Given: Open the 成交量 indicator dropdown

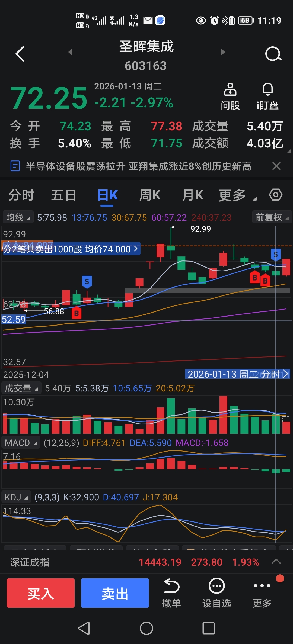Looking at the screenshot, I should point(21,388).
